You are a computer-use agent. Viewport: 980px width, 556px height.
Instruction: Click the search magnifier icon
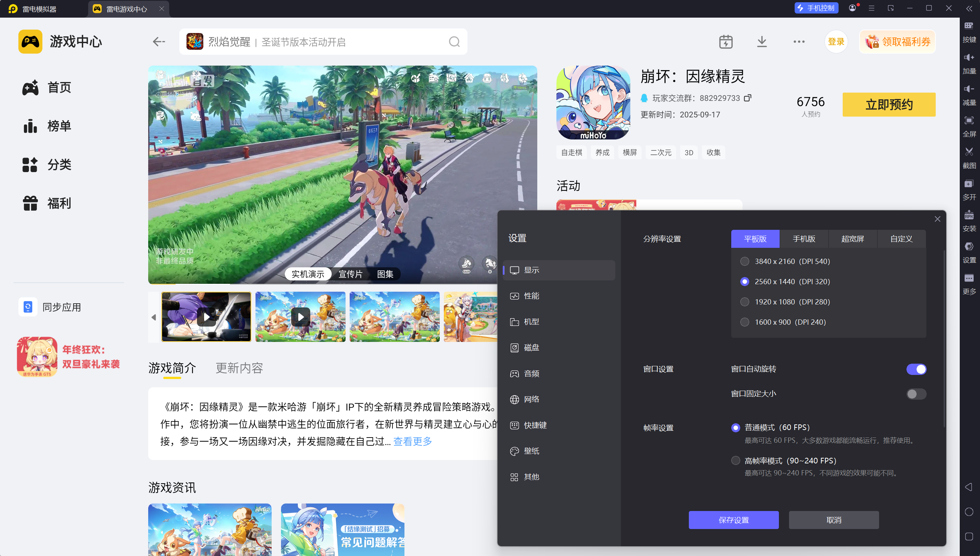click(454, 42)
